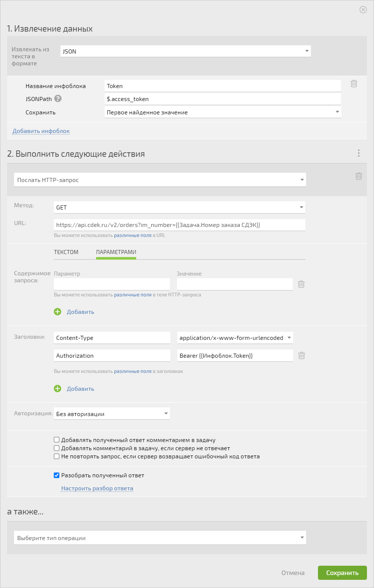The height and width of the screenshot is (588, 374).
Task: Open 'Без авторизации' authorization dropdown
Action: (112, 414)
